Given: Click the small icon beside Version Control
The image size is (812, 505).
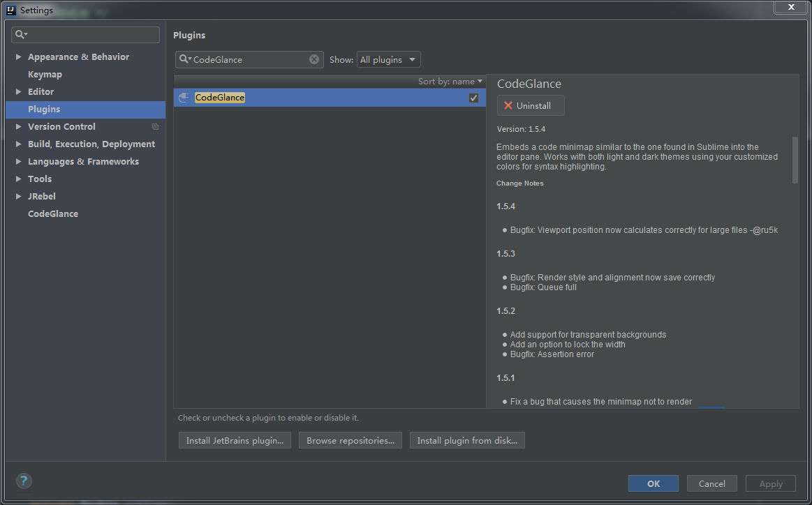Looking at the screenshot, I should (x=155, y=126).
